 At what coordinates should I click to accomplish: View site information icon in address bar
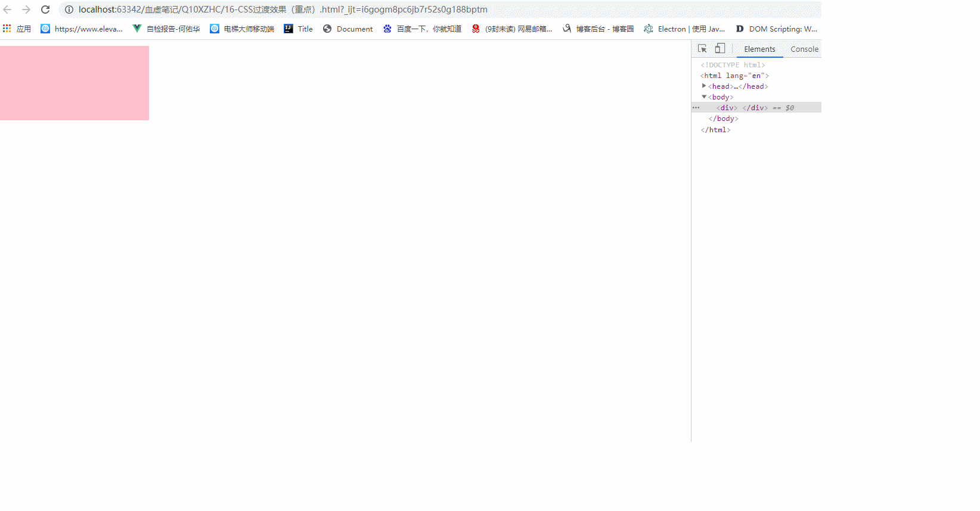click(69, 10)
